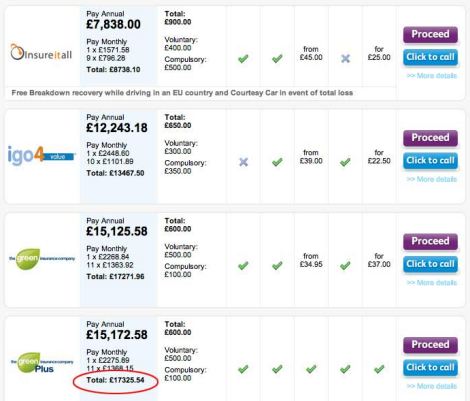Click the blue cross in Insureitall row
Screen dimensions: 470x401
(346, 59)
